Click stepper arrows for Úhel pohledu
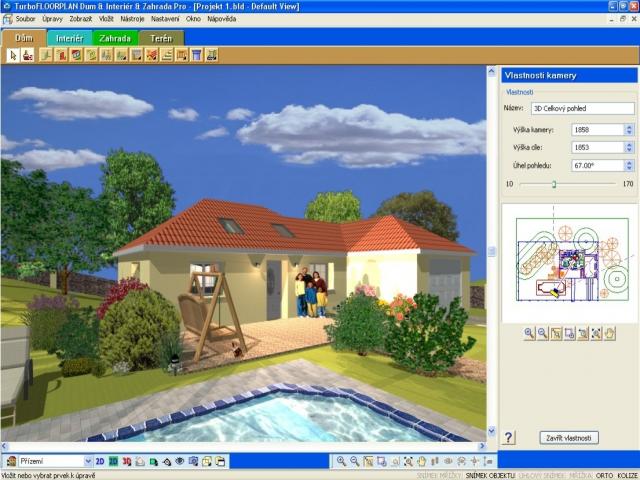640x480 pixels. [x=629, y=165]
